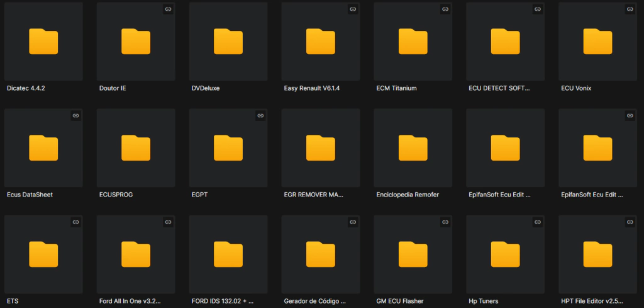Open the EGR REMOVER folder

tap(321, 148)
